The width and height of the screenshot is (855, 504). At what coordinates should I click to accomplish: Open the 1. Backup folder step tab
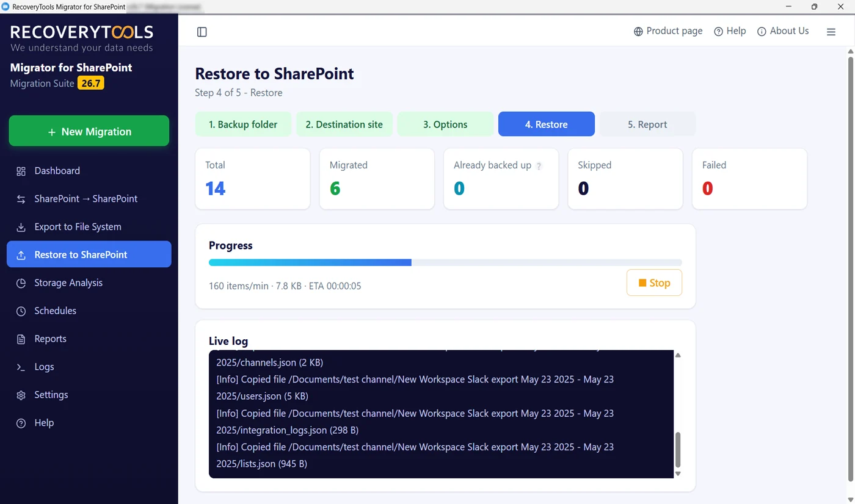coord(243,124)
